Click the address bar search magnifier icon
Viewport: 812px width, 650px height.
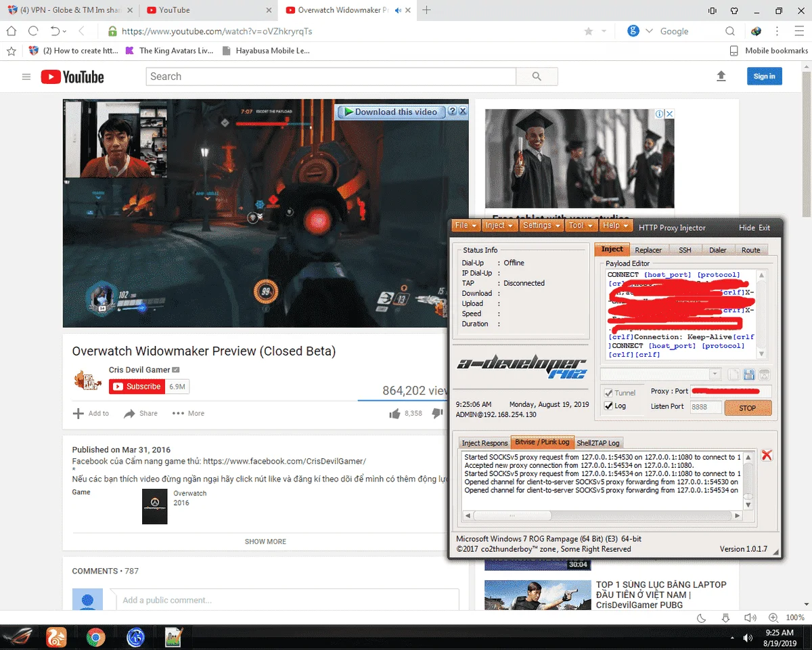[730, 31]
